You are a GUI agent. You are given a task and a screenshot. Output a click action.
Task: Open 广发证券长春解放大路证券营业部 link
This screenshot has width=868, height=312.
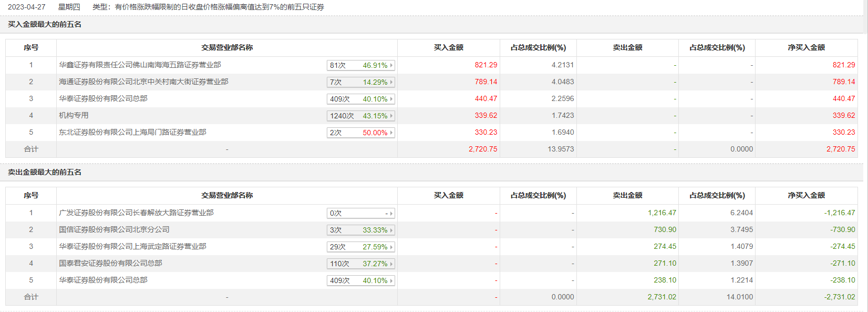pyautogui.click(x=136, y=213)
